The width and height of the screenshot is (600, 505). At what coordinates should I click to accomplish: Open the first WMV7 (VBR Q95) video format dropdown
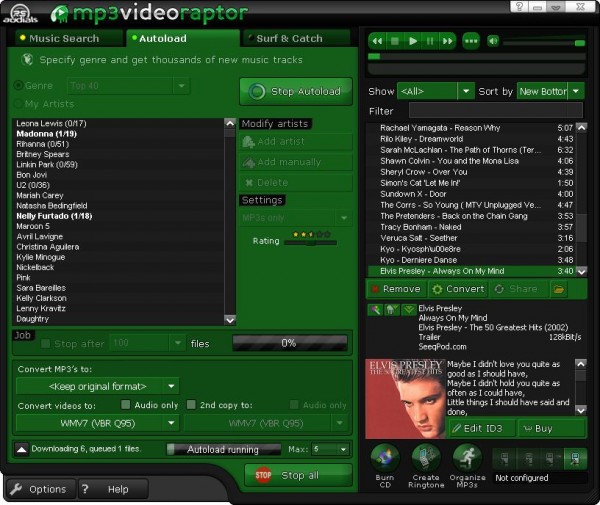(171, 423)
